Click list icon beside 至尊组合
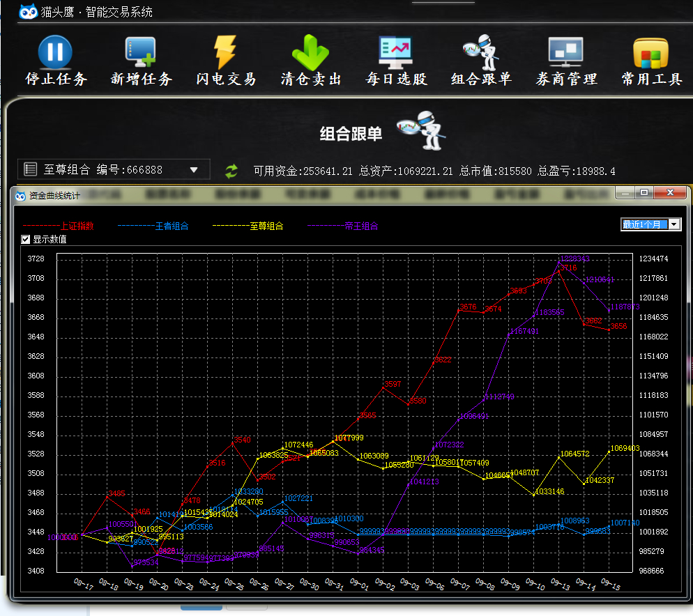Viewport: 693px width, 616px height. tap(30, 169)
